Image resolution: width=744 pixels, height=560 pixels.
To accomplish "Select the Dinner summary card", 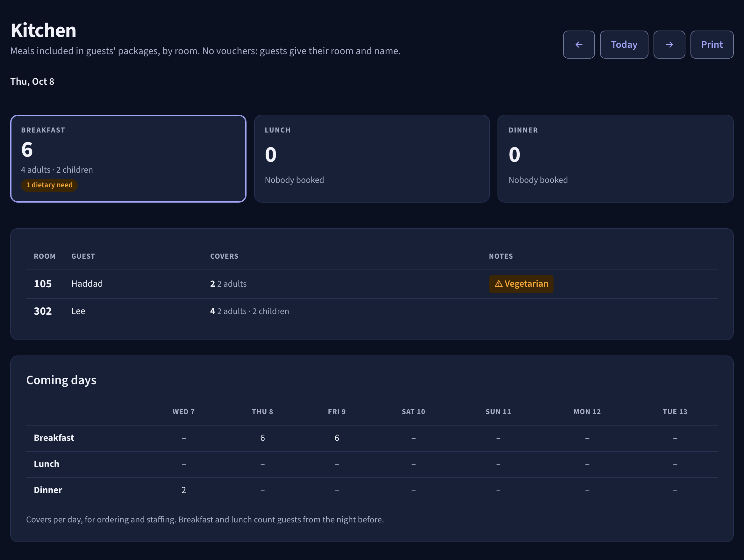I will point(615,158).
